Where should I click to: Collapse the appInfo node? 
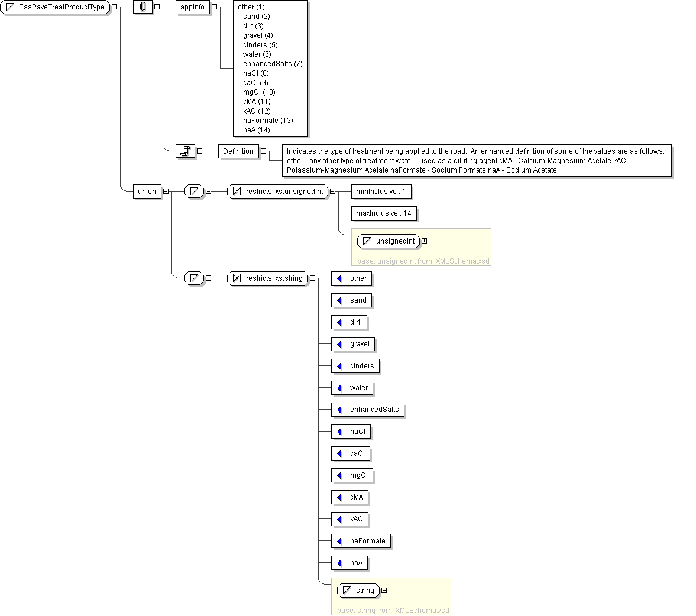214,7
